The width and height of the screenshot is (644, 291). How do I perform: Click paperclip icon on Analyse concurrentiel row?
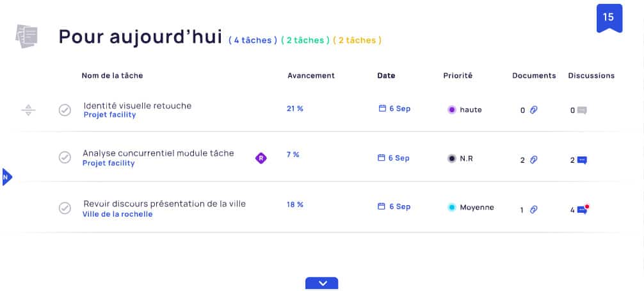tap(533, 160)
